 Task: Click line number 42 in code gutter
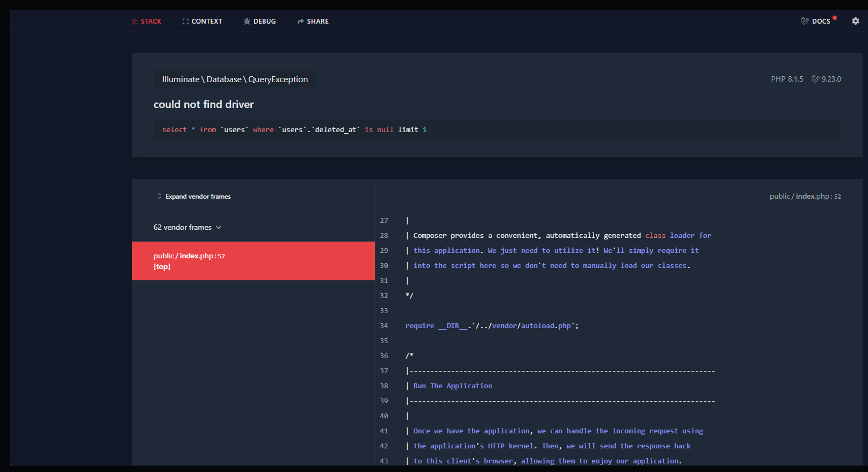(384, 446)
